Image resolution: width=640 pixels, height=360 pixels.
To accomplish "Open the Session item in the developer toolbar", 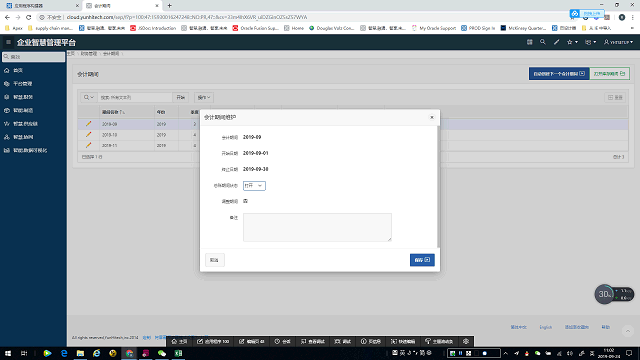I will coord(282,341).
